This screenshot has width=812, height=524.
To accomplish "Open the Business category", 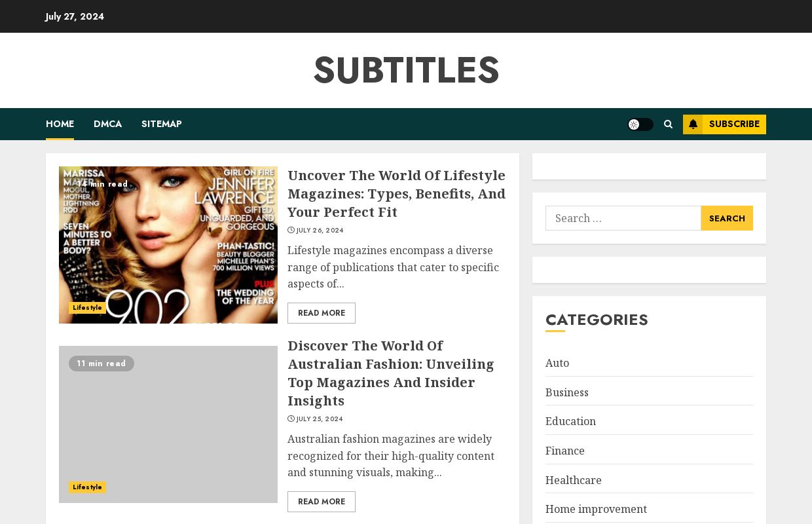I will pos(567,392).
